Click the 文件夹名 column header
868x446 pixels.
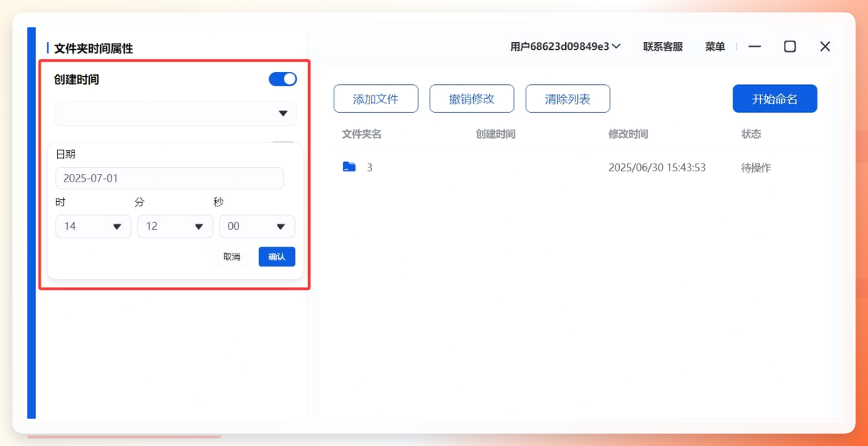(x=362, y=134)
